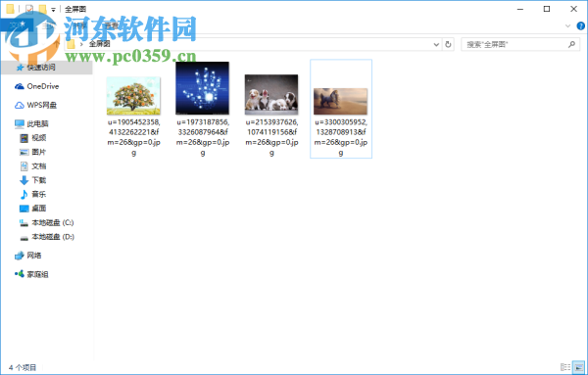
Task: Switch to details view in status bar
Action: pyautogui.click(x=565, y=367)
